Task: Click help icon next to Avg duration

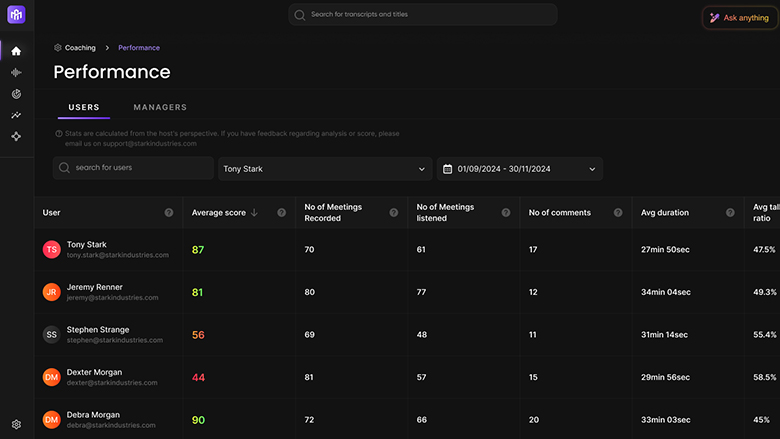Action: [x=731, y=213]
